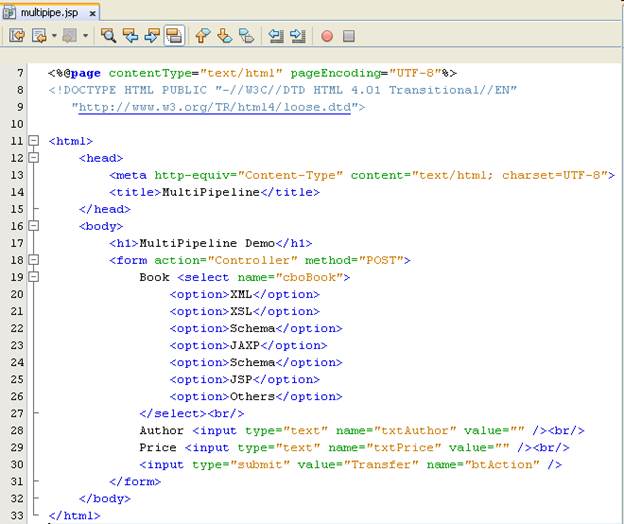Click the Others option text
624x524 pixels.
(x=252, y=397)
